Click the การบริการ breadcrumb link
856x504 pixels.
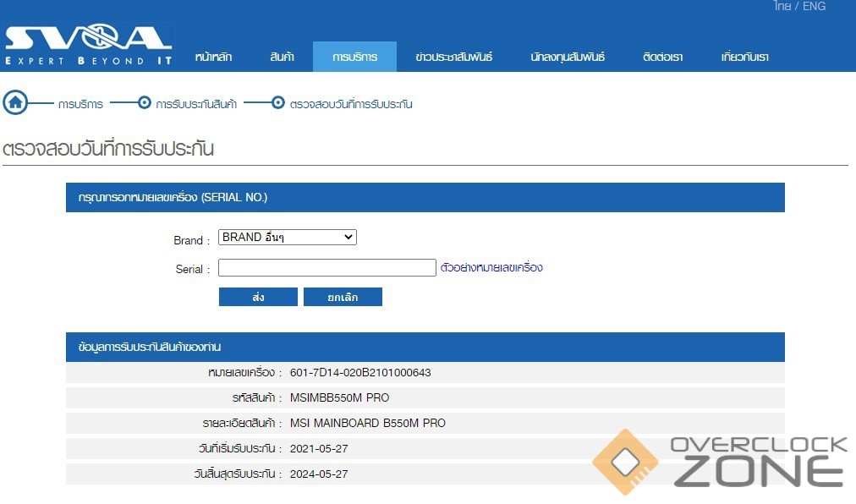click(x=80, y=104)
